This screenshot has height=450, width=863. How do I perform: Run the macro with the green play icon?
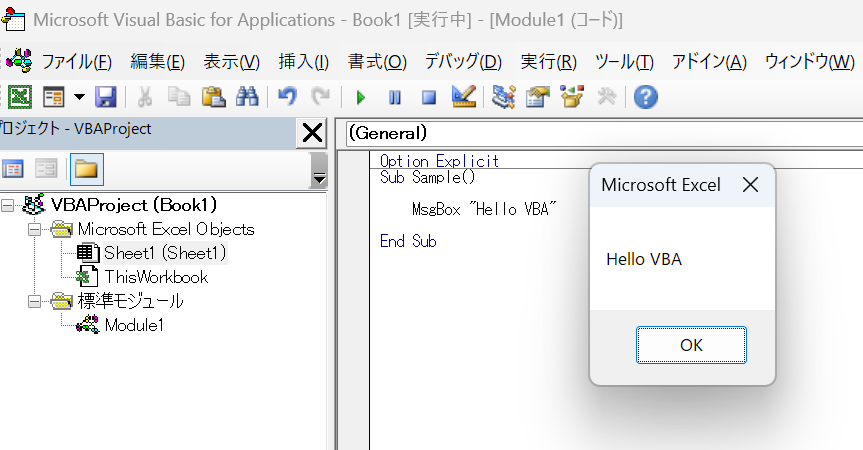(361, 98)
